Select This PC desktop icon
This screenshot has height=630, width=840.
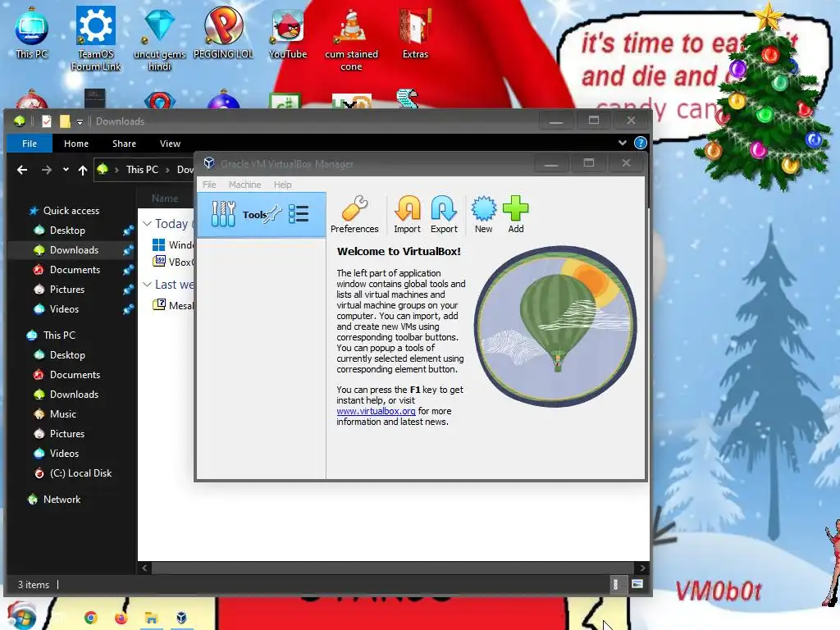[32, 32]
